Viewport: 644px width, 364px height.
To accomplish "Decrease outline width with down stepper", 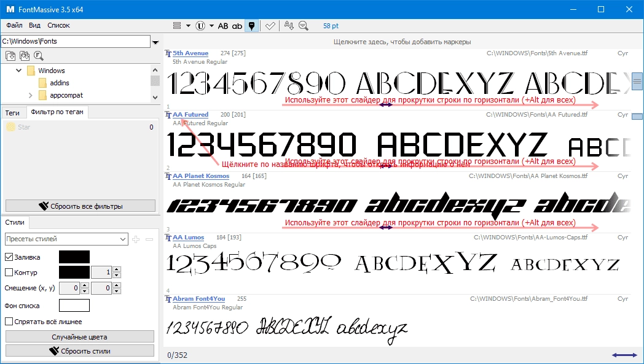I will click(x=117, y=275).
